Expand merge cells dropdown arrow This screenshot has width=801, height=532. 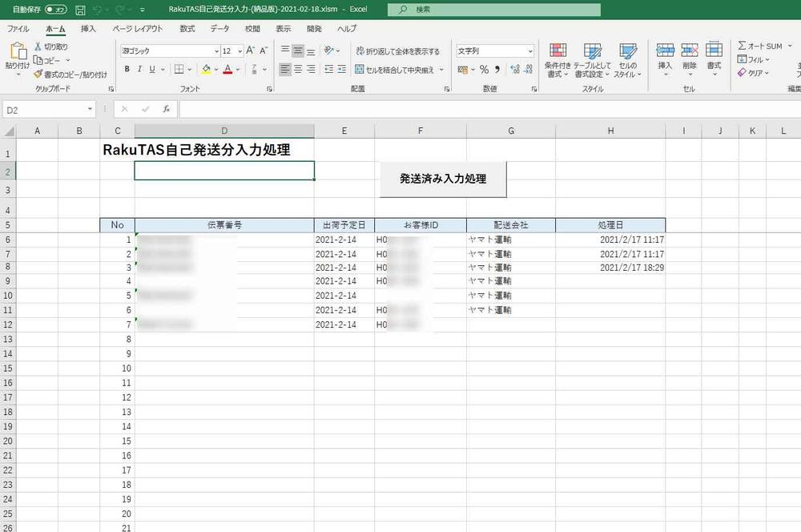[441, 70]
